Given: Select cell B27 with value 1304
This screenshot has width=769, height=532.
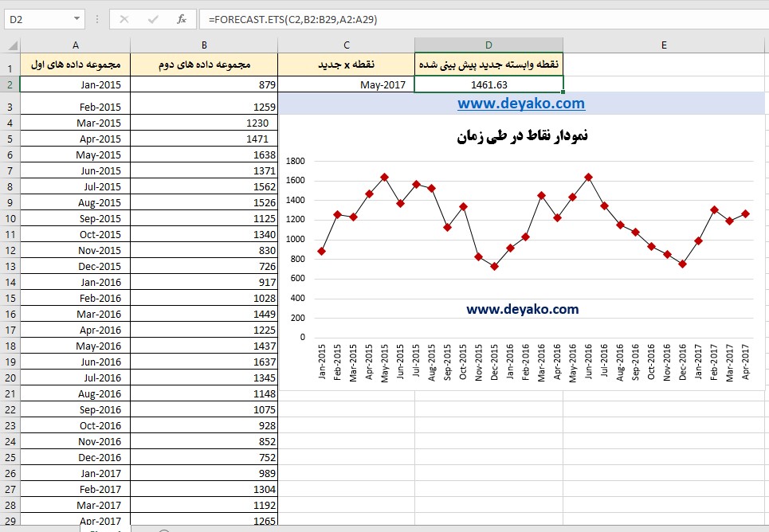Looking at the screenshot, I should click(x=204, y=489).
